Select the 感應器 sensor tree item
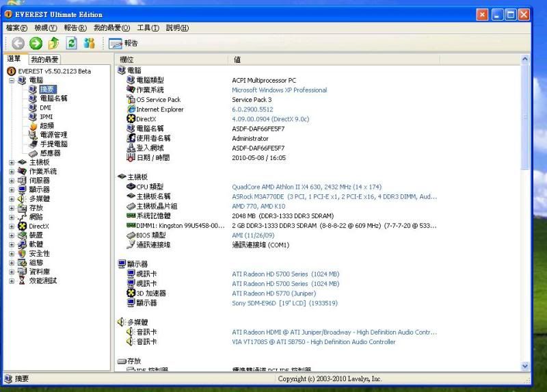Viewport: 547px width, 392px height. [50, 153]
